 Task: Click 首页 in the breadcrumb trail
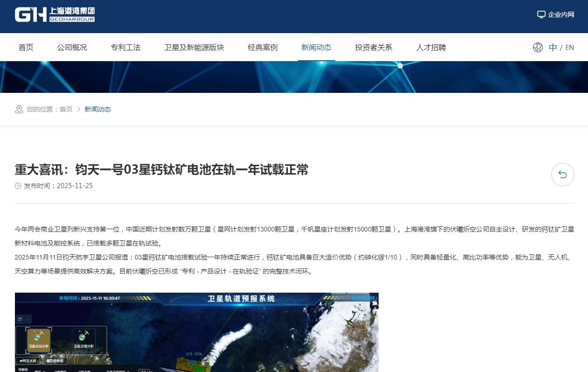(66, 109)
